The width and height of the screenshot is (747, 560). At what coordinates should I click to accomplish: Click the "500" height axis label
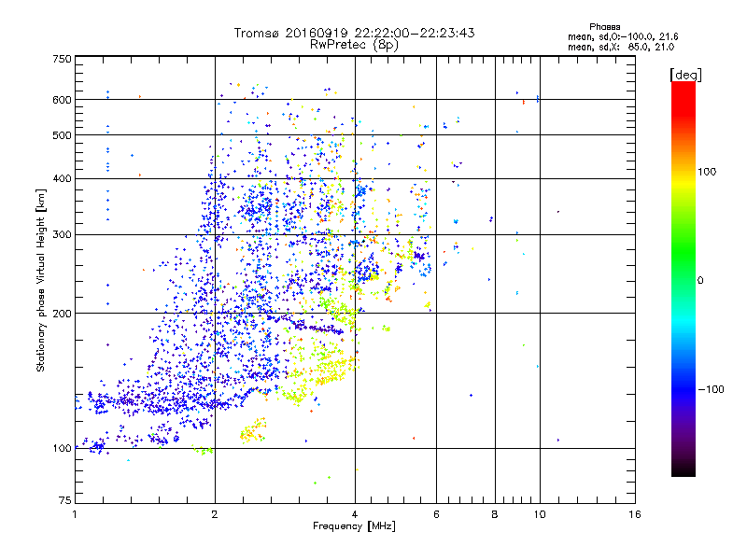[62, 135]
